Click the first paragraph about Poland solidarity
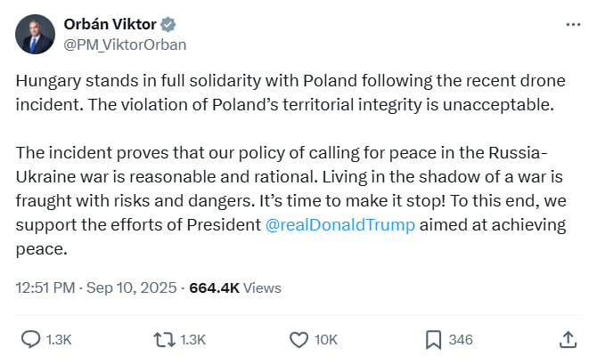Viewport: 597px width, 364px height. click(x=290, y=93)
